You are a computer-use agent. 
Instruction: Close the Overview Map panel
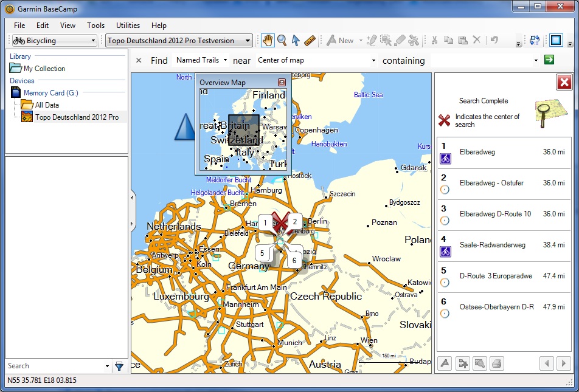282,82
